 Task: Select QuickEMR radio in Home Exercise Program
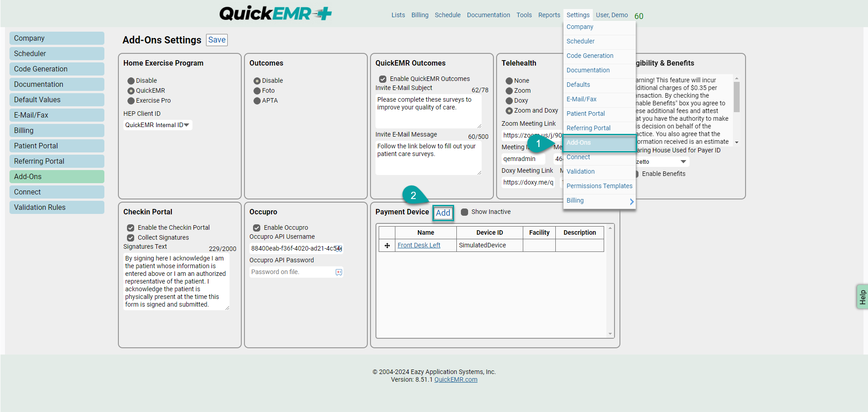(131, 91)
